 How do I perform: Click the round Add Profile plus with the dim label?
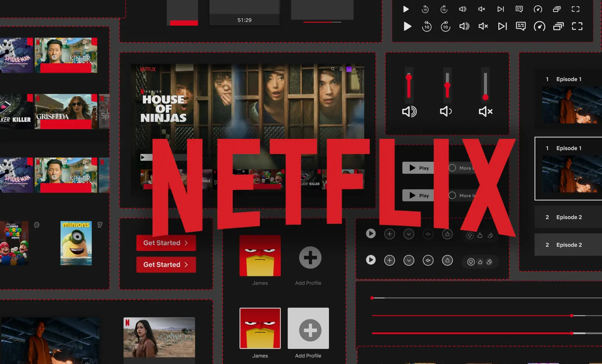(310, 258)
